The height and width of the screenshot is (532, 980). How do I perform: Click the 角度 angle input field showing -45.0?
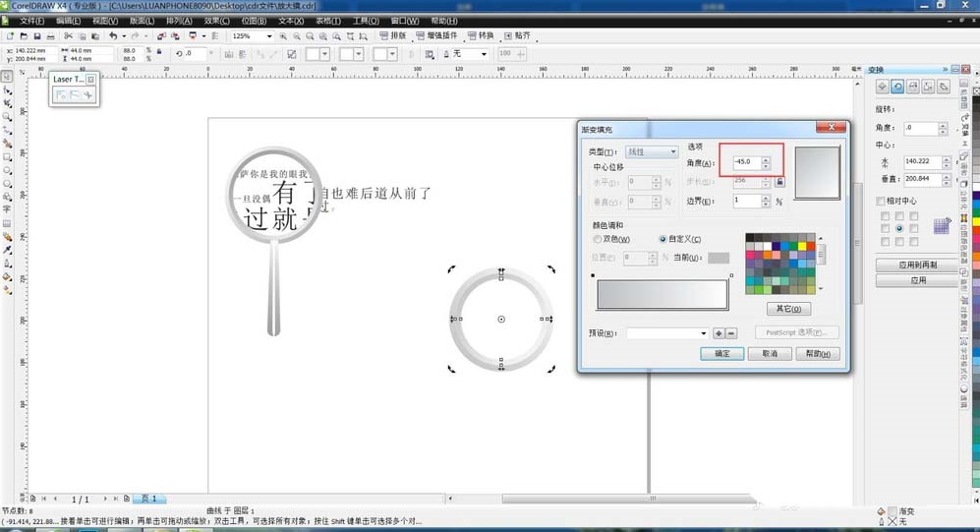[745, 162]
